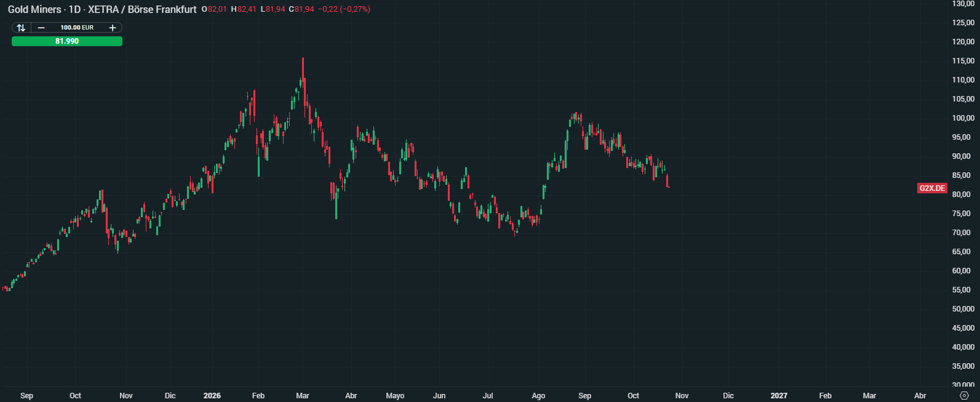Click the Jun label on time axis
The width and height of the screenshot is (980, 402).
(x=439, y=396)
